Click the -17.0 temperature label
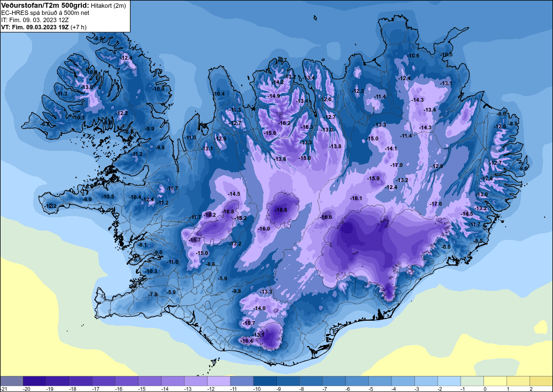The width and height of the screenshot is (553, 392). tap(397, 165)
